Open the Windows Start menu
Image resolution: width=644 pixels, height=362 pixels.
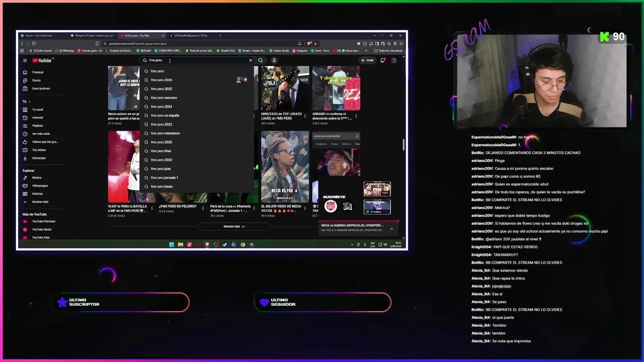click(172, 245)
